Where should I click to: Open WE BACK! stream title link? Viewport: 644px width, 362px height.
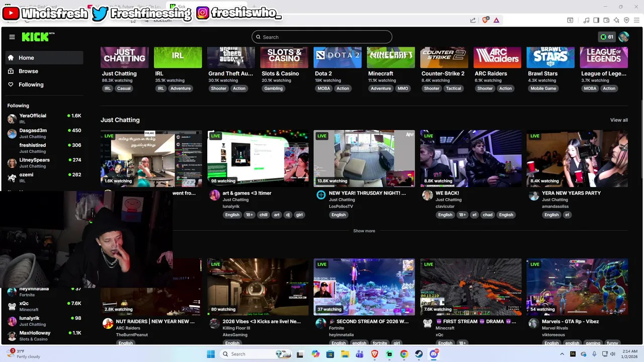(447, 193)
